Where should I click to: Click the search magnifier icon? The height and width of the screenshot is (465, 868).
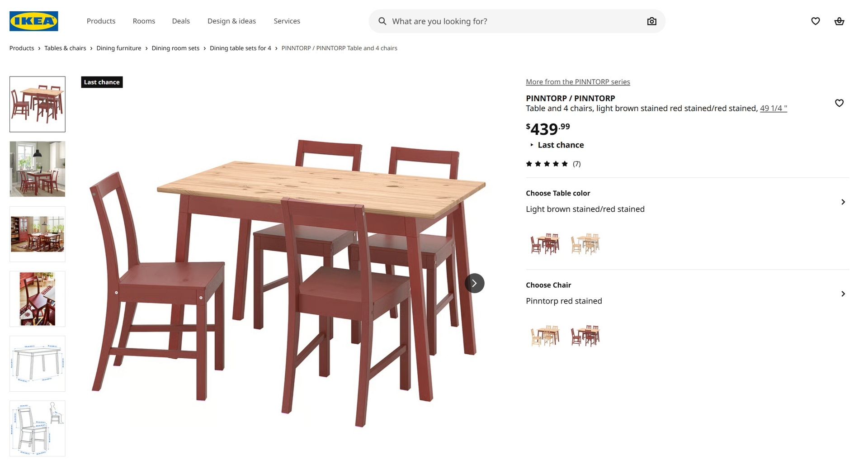(382, 21)
